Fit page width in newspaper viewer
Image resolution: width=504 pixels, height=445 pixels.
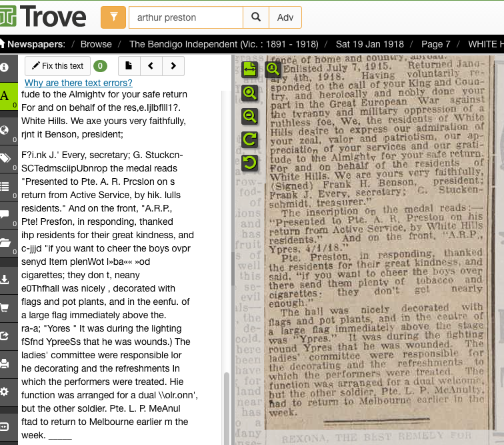[250, 69]
